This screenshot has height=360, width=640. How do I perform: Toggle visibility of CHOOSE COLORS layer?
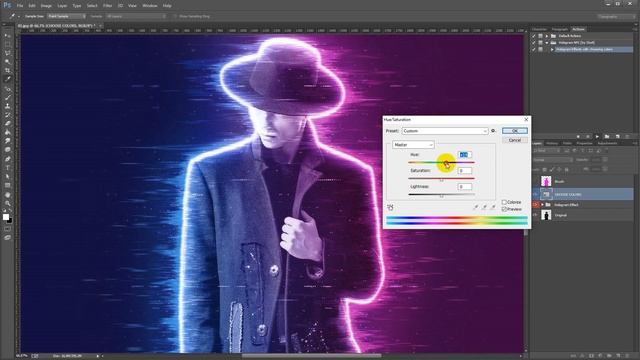point(535,194)
